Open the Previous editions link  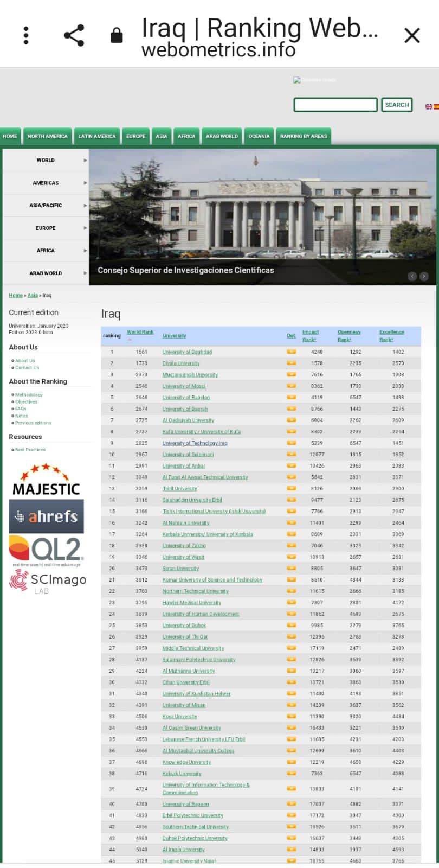tap(33, 423)
